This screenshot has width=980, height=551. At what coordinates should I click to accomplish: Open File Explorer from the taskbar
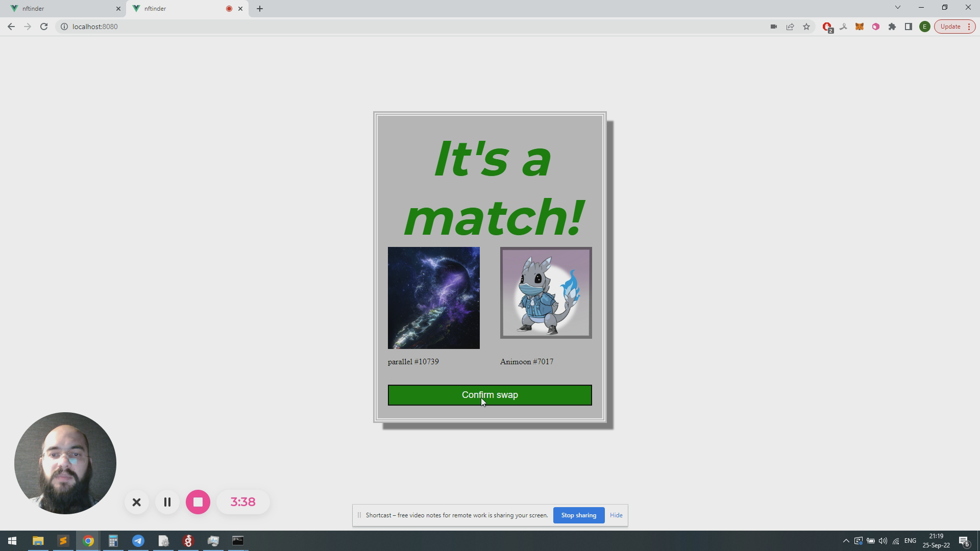pos(38,541)
